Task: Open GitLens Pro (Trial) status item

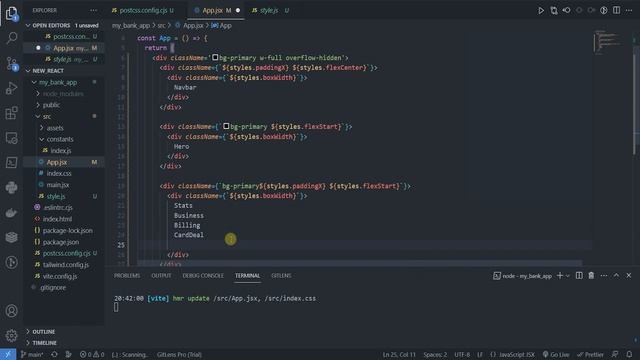Action: point(179,354)
